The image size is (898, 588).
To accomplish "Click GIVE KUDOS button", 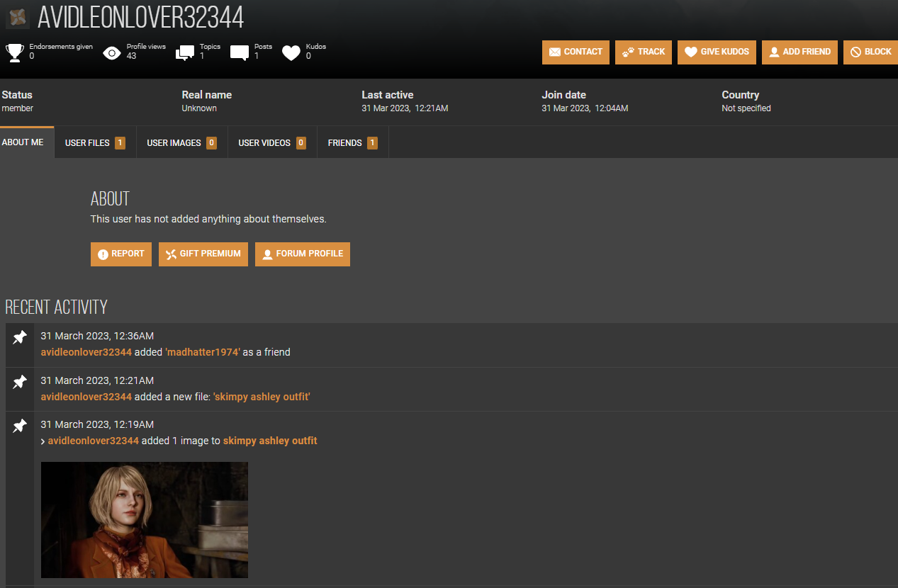I will click(717, 52).
